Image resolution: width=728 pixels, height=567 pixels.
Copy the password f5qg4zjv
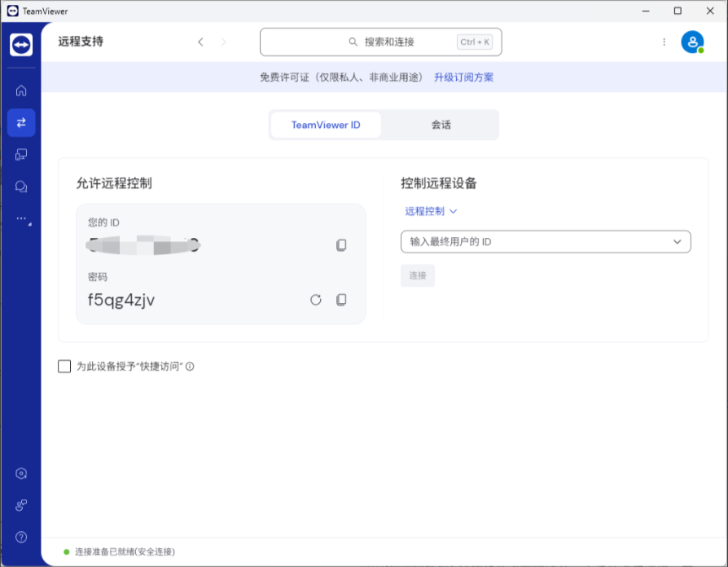tap(341, 300)
